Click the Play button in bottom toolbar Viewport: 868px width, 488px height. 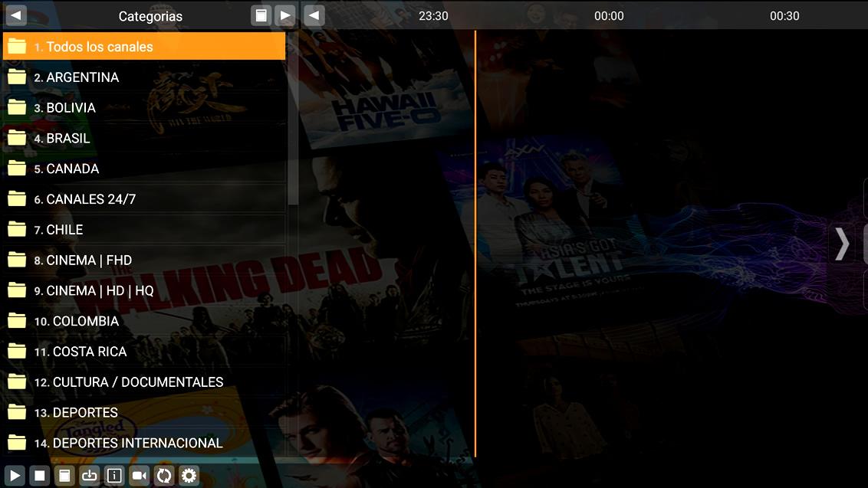[15, 475]
